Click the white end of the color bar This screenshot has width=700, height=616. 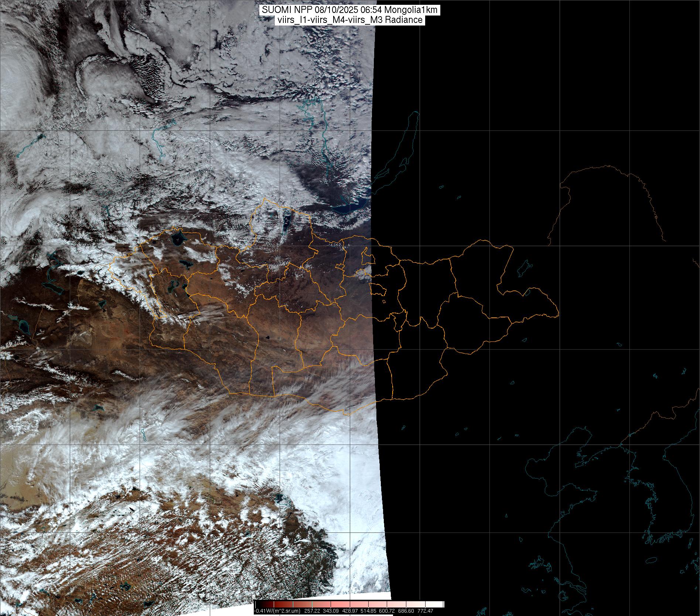(x=440, y=605)
